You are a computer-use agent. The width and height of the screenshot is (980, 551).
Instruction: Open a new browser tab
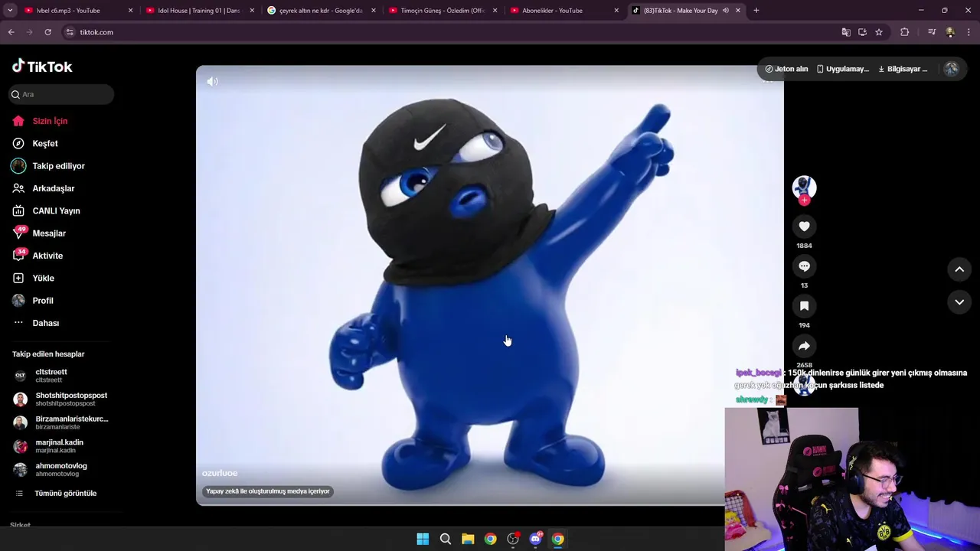(756, 11)
